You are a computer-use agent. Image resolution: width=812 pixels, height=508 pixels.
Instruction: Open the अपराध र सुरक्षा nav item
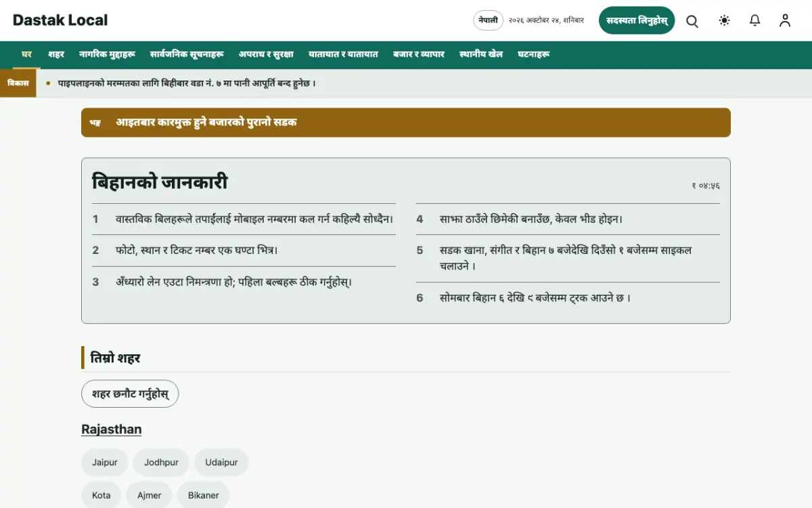click(x=266, y=54)
